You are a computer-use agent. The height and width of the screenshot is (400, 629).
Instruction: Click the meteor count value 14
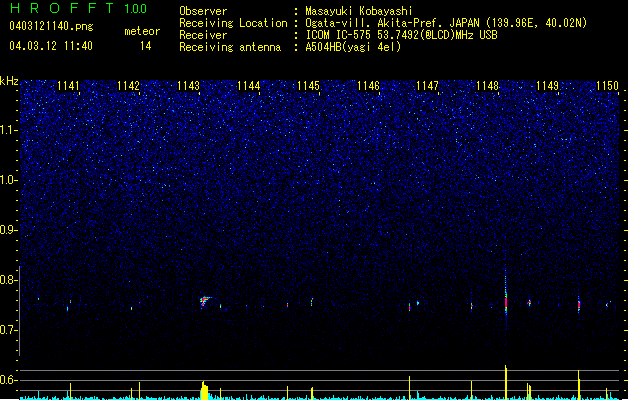pos(145,46)
